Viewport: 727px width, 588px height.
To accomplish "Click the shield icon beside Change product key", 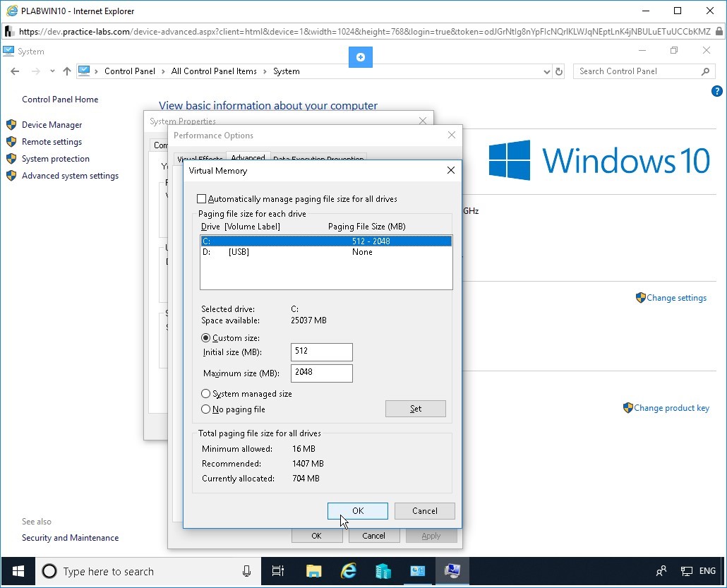I will [x=627, y=407].
